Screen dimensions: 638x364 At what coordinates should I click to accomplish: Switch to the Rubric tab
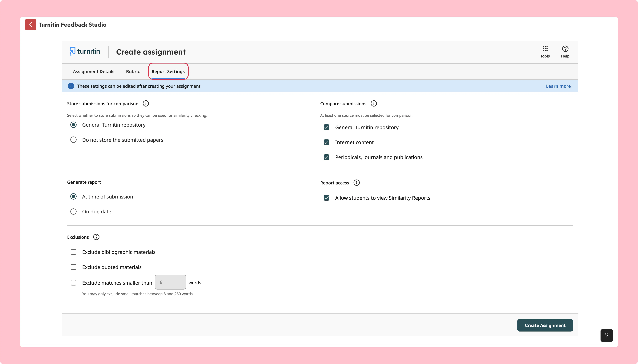(133, 71)
